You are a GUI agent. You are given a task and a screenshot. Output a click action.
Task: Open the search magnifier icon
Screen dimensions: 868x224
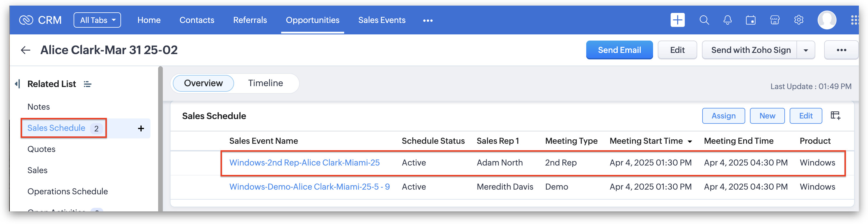tap(704, 20)
